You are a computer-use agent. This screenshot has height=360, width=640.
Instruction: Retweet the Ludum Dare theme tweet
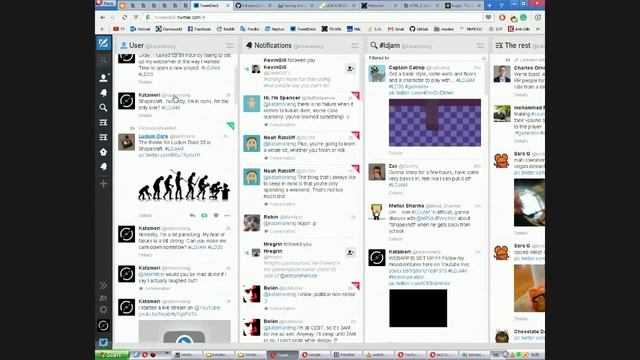pos(204,216)
